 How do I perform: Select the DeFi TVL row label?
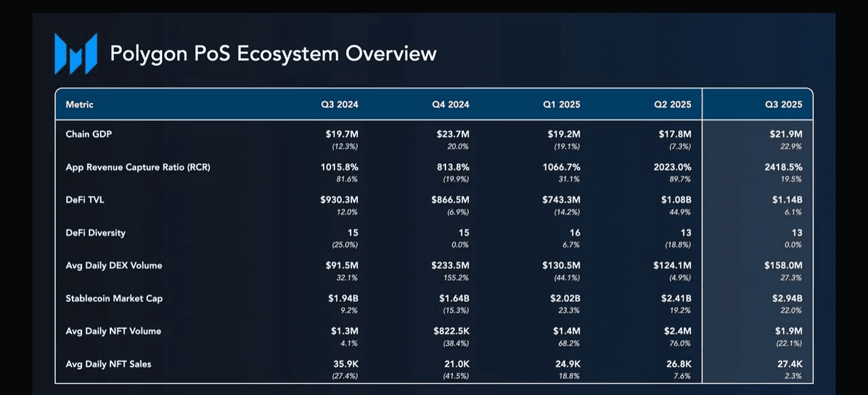pyautogui.click(x=87, y=200)
